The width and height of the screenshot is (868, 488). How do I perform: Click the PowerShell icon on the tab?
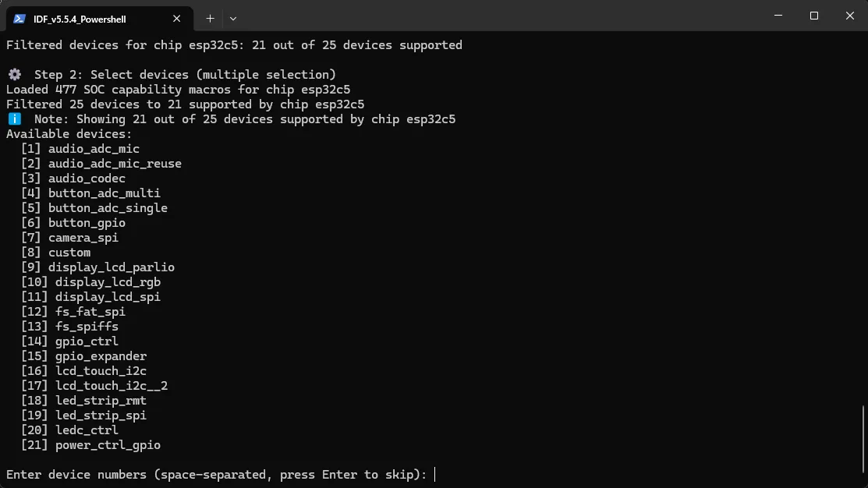(x=19, y=19)
